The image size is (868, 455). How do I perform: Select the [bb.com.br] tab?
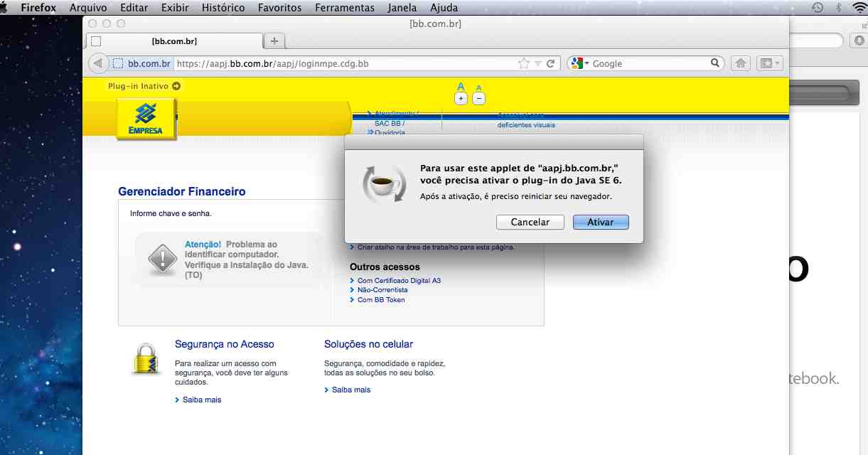pyautogui.click(x=174, y=41)
